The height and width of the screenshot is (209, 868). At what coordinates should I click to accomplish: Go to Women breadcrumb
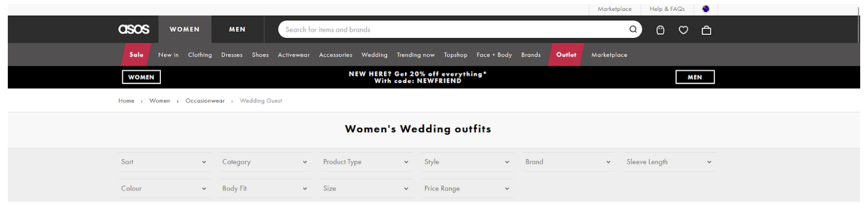click(x=160, y=101)
